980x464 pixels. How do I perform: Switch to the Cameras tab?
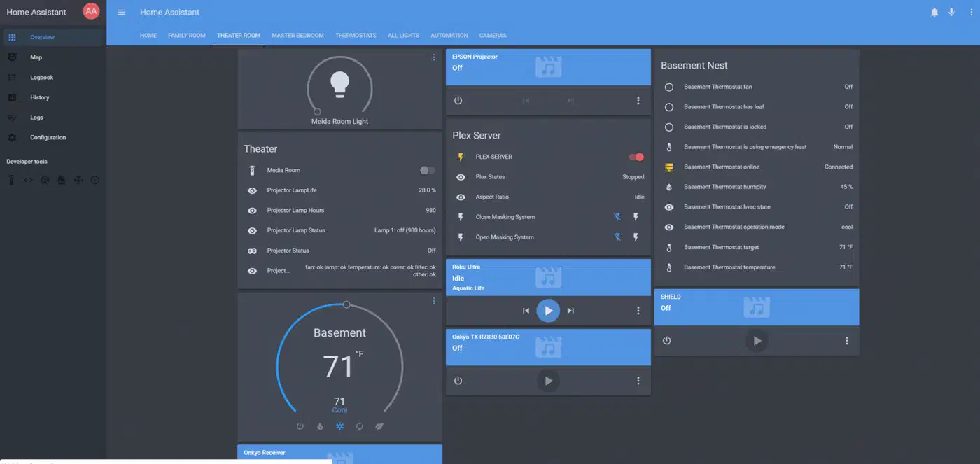coord(493,36)
